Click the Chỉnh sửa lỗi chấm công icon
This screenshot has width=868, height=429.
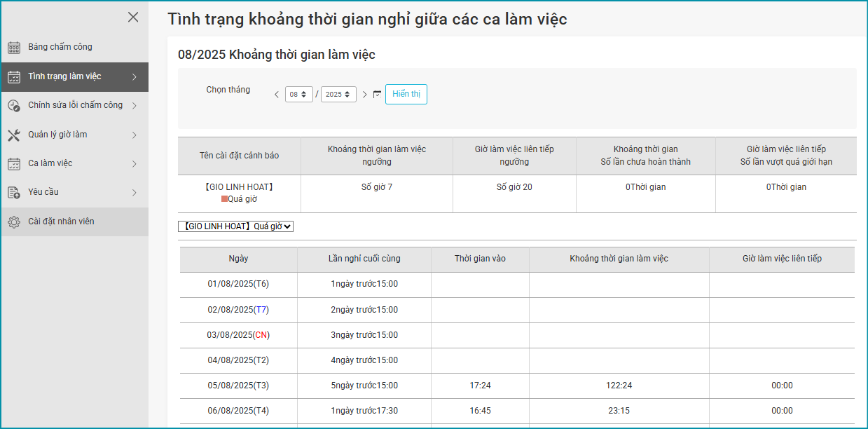14,106
